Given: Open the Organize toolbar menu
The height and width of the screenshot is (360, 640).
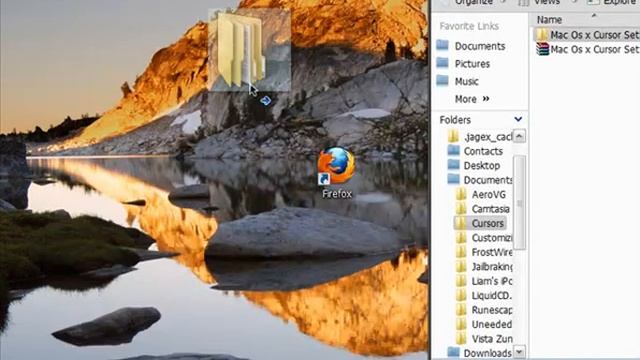Looking at the screenshot, I should (473, 2).
